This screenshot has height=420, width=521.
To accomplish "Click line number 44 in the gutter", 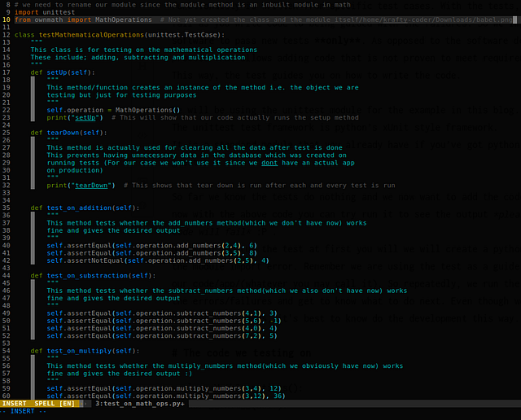I will coord(7,275).
